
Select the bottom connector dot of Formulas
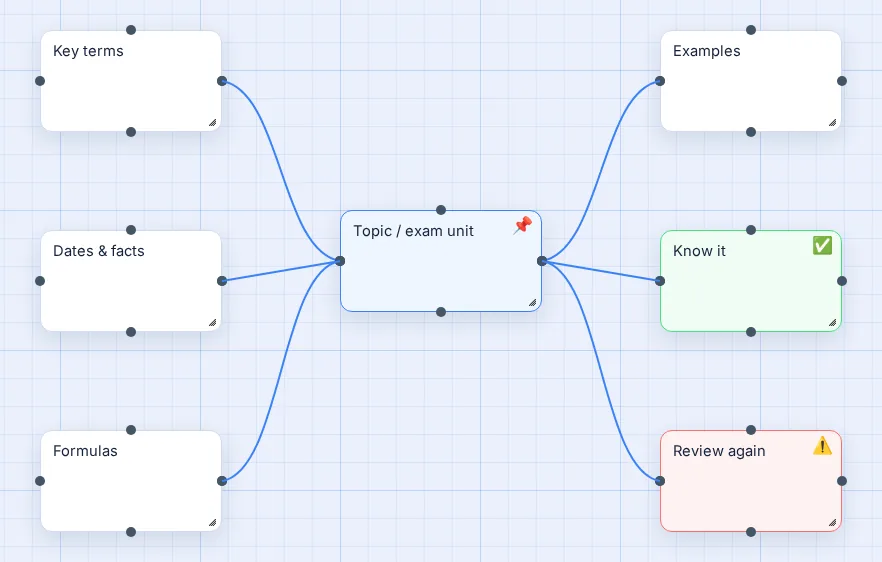[131, 532]
